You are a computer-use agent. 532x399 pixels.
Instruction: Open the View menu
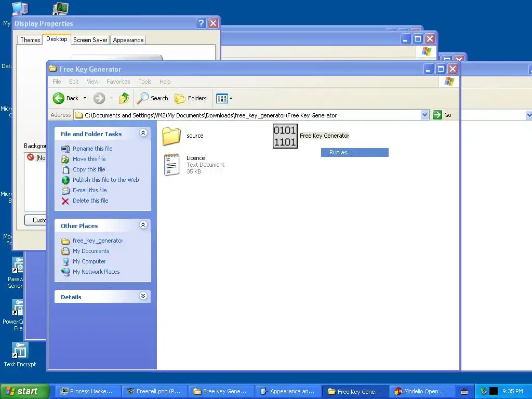tap(92, 82)
